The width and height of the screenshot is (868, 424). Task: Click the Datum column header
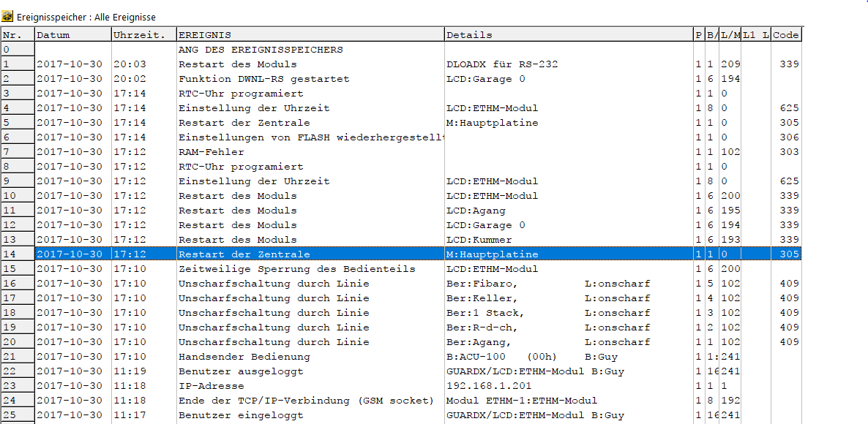(x=72, y=34)
